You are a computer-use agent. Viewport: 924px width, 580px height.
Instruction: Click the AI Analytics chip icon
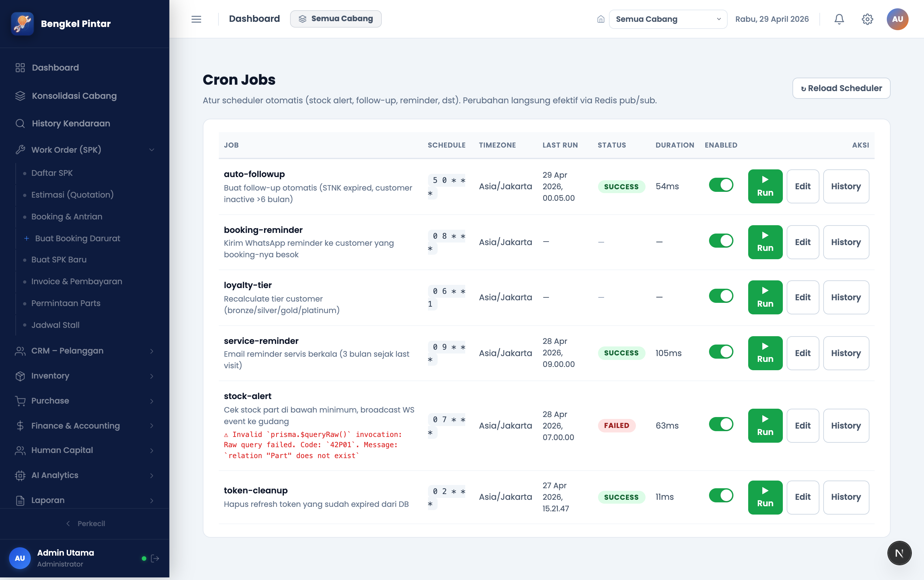pyautogui.click(x=20, y=476)
